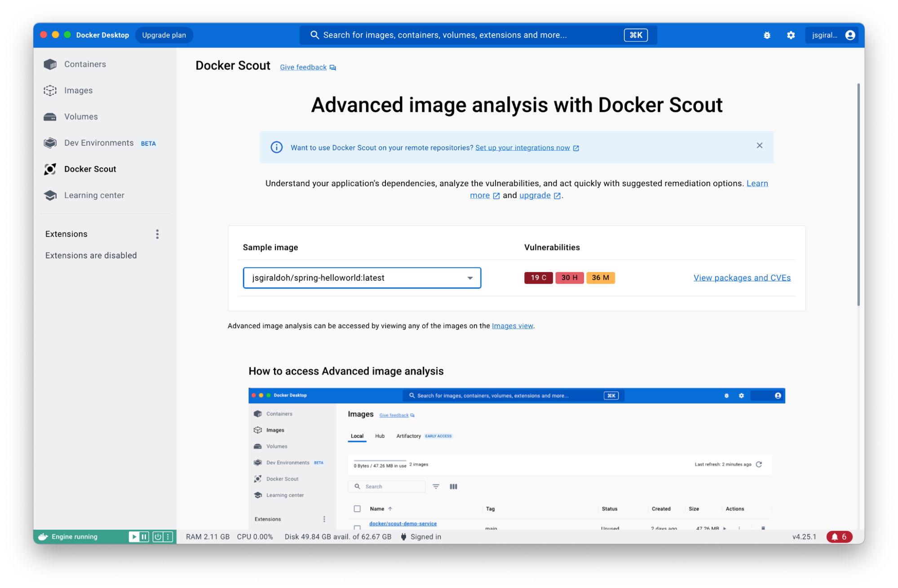Open the Volumes view
Screen dimensions: 898x588
pyautogui.click(x=81, y=116)
